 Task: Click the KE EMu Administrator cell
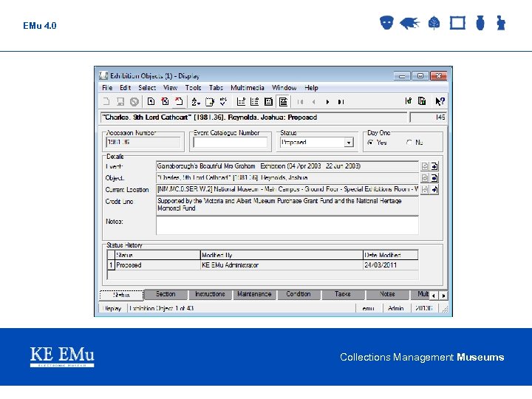tap(282, 265)
